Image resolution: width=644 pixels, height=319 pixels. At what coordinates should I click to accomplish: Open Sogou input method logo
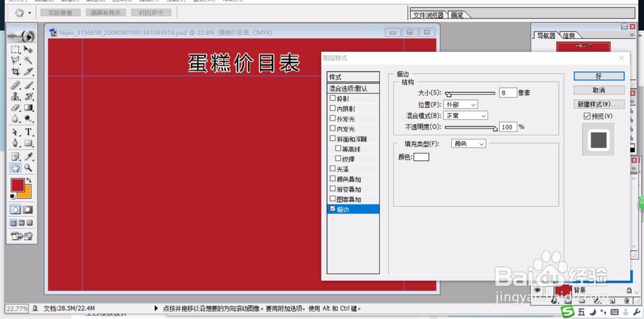pyautogui.click(x=568, y=312)
